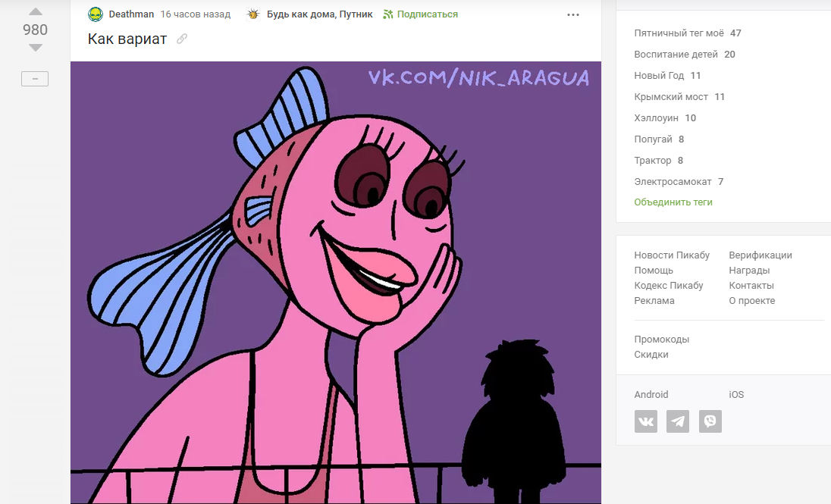
Task: Open the Telegram channel icon
Action: pyautogui.click(x=678, y=421)
